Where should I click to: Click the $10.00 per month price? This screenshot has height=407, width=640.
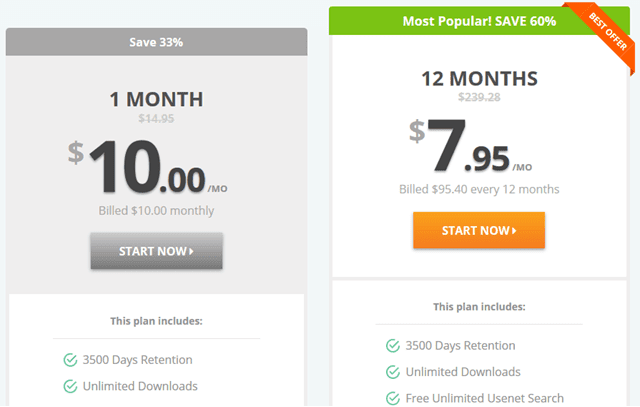pos(147,167)
